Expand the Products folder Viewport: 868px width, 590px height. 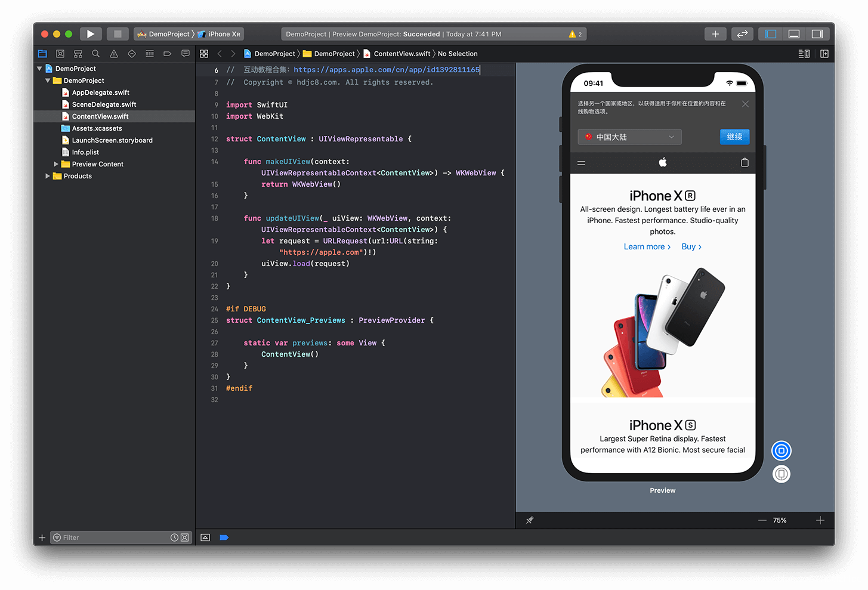[x=48, y=176]
